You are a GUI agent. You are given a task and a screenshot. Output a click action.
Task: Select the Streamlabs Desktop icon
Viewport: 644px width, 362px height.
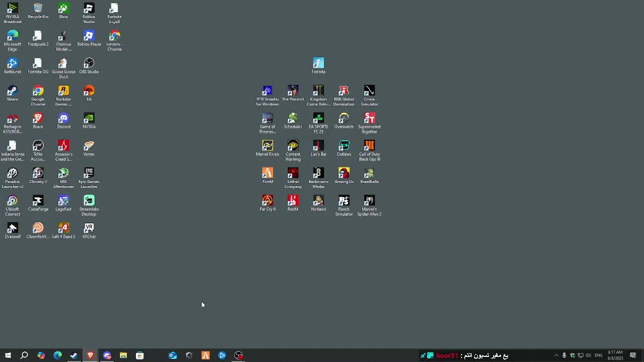click(89, 206)
